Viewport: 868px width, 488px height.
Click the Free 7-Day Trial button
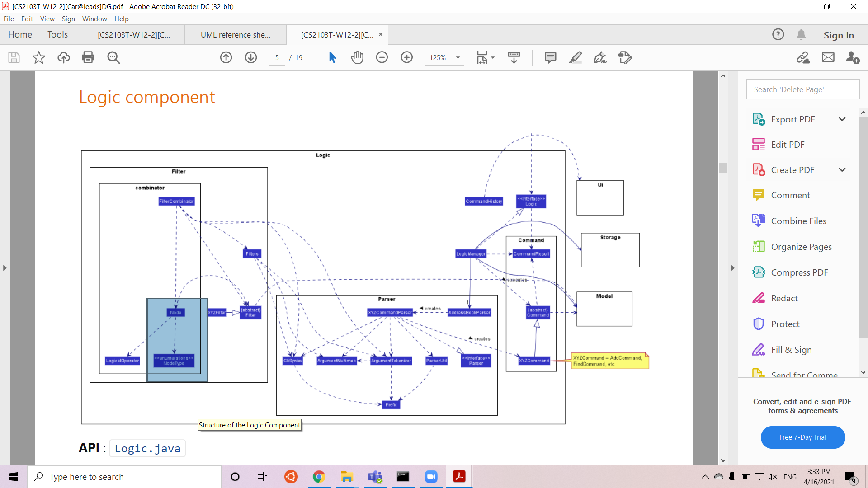802,437
